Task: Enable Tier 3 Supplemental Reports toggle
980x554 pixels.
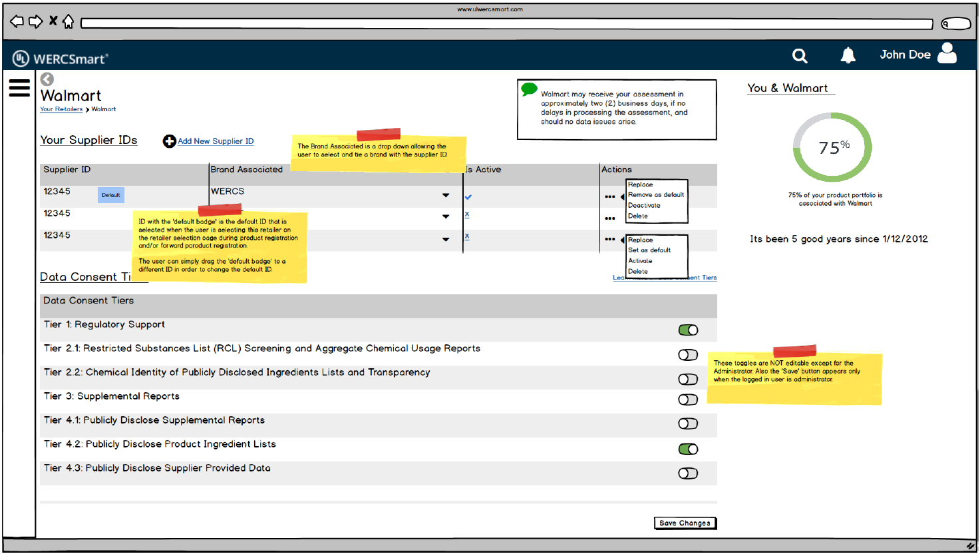Action: (688, 400)
